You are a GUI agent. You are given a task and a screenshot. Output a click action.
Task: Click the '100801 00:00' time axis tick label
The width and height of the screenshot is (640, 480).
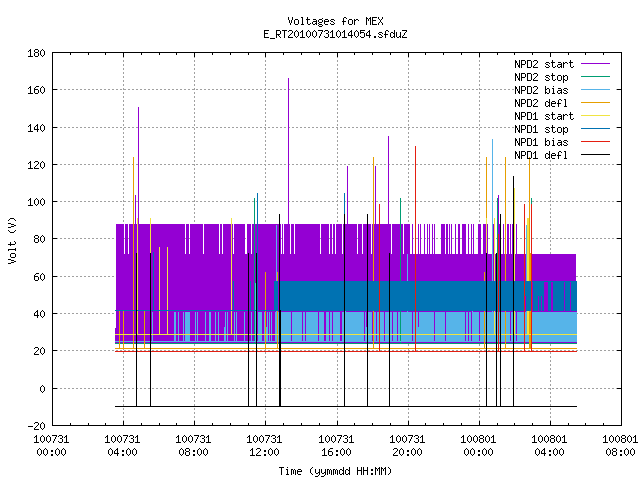pyautogui.click(x=478, y=446)
